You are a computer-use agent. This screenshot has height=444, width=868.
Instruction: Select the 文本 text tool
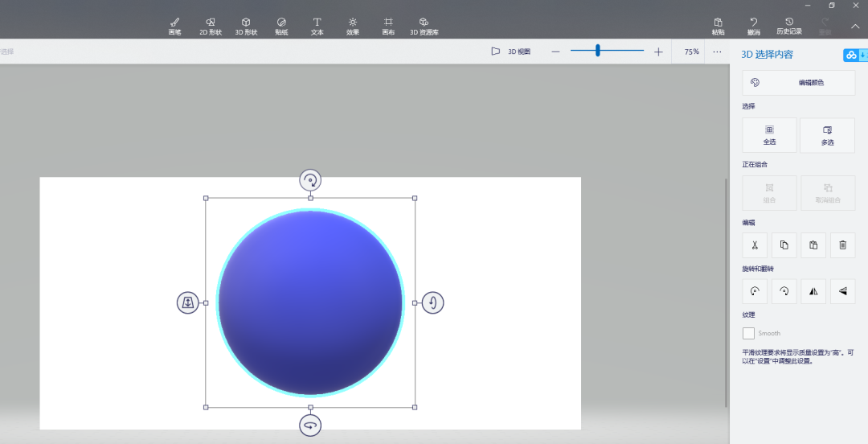317,26
